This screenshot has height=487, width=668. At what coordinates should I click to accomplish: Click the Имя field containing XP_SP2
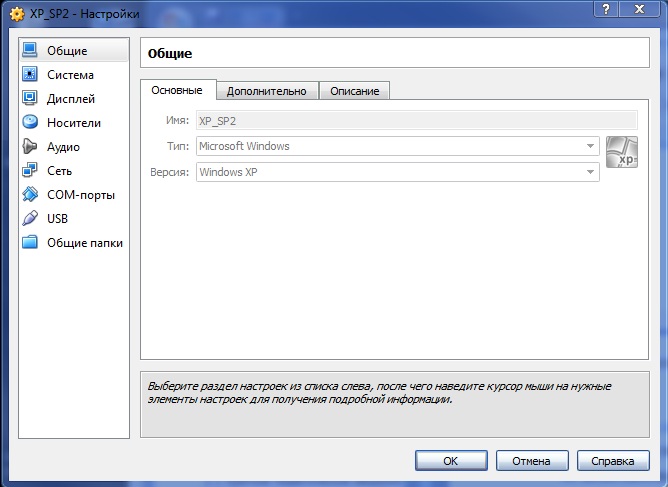coord(417,121)
